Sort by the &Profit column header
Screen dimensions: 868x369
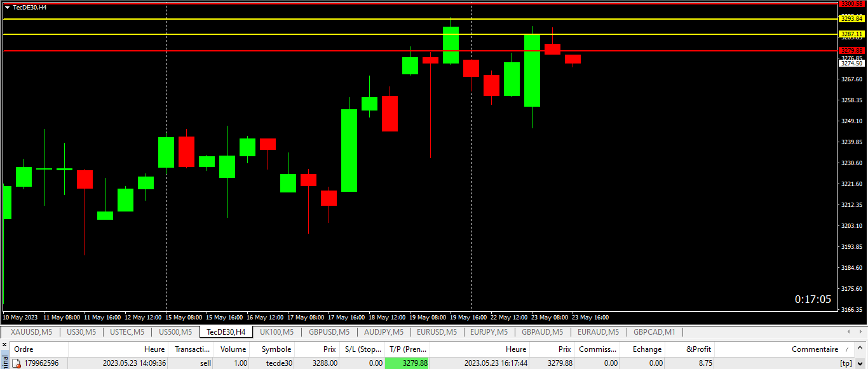click(691, 349)
